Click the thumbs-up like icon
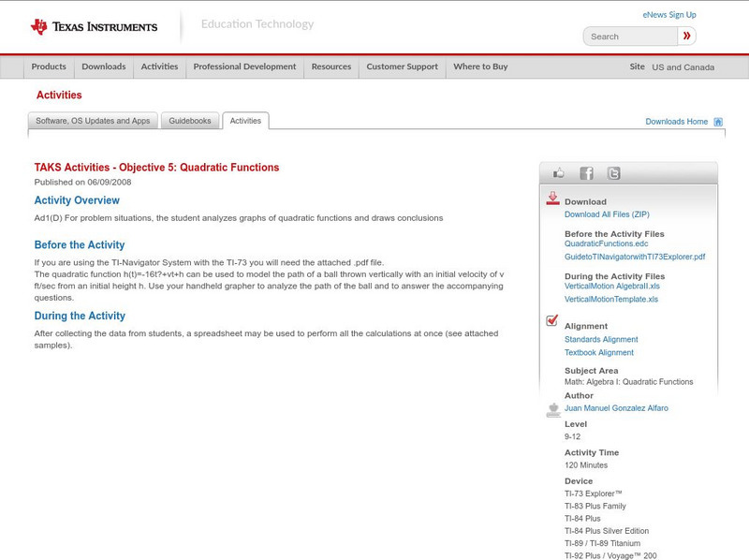Viewport: 749px width, 560px height. [558, 173]
